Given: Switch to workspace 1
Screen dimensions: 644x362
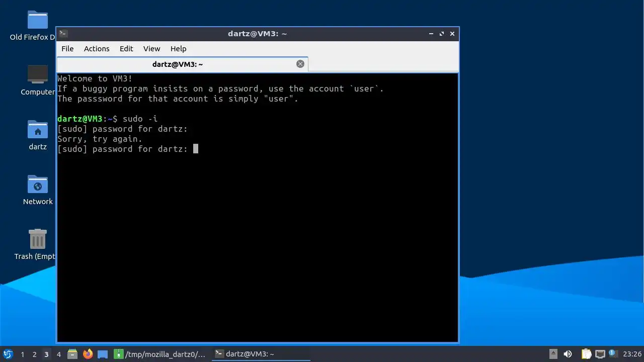Looking at the screenshot, I should click(x=22, y=354).
